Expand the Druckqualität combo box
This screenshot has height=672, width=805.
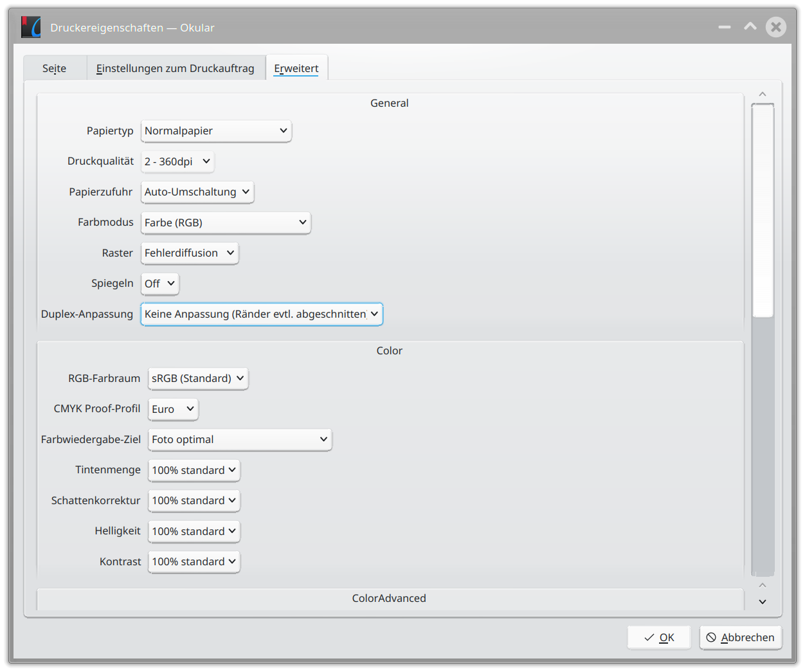pyautogui.click(x=177, y=161)
